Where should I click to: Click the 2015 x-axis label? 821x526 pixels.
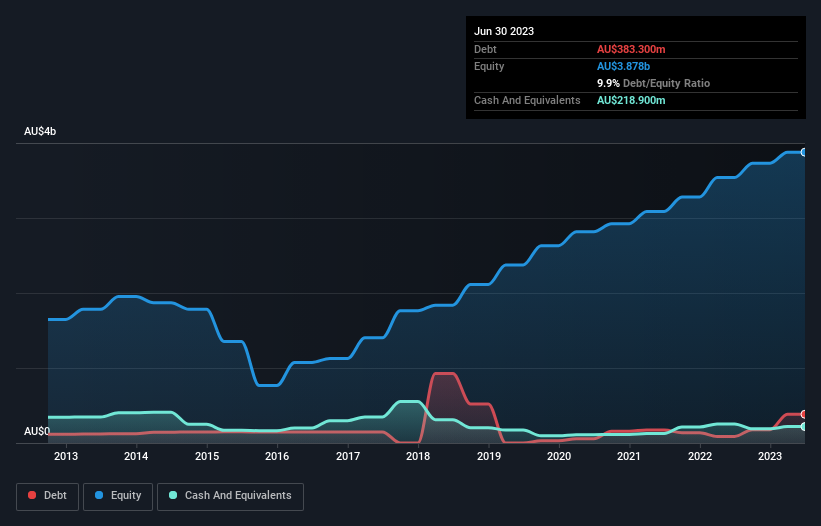tap(207, 456)
